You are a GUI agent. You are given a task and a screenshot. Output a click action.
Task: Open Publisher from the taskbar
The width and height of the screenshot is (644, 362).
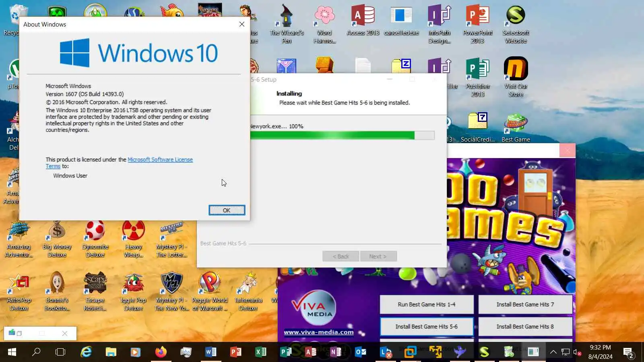click(x=285, y=352)
